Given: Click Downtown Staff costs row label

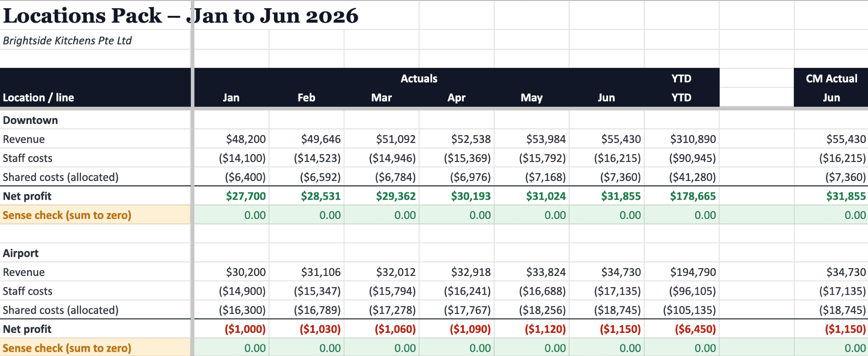Looking at the screenshot, I should point(27,158).
